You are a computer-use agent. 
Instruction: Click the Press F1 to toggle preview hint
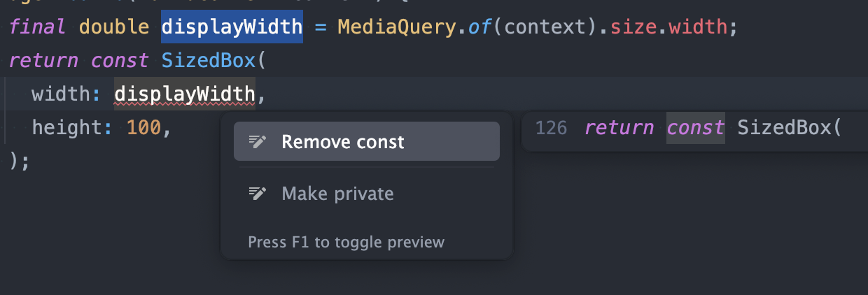click(x=346, y=243)
